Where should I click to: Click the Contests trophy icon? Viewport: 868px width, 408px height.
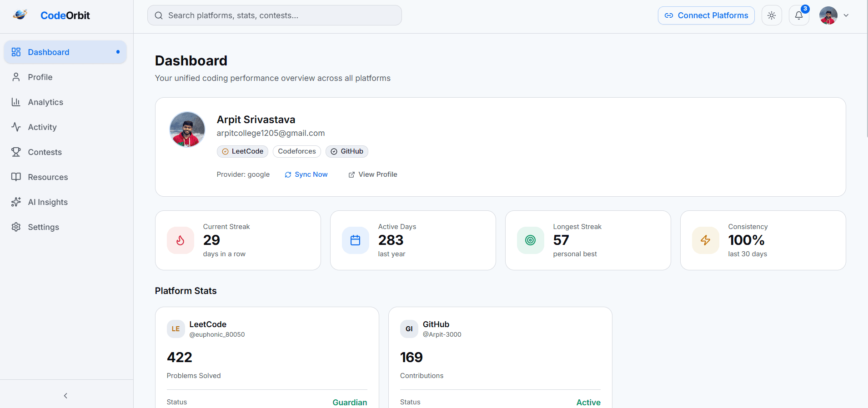point(16,152)
